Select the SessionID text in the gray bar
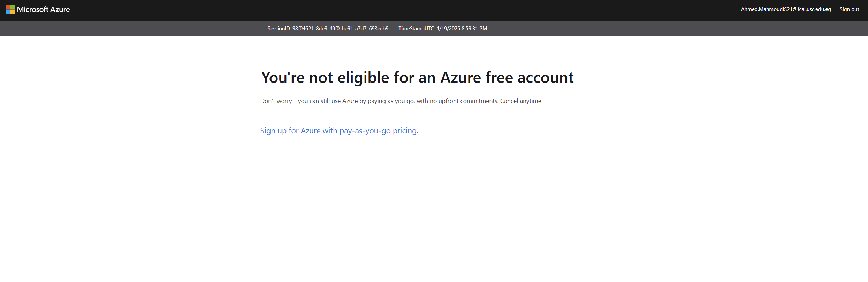This screenshot has width=868, height=282. tap(328, 29)
